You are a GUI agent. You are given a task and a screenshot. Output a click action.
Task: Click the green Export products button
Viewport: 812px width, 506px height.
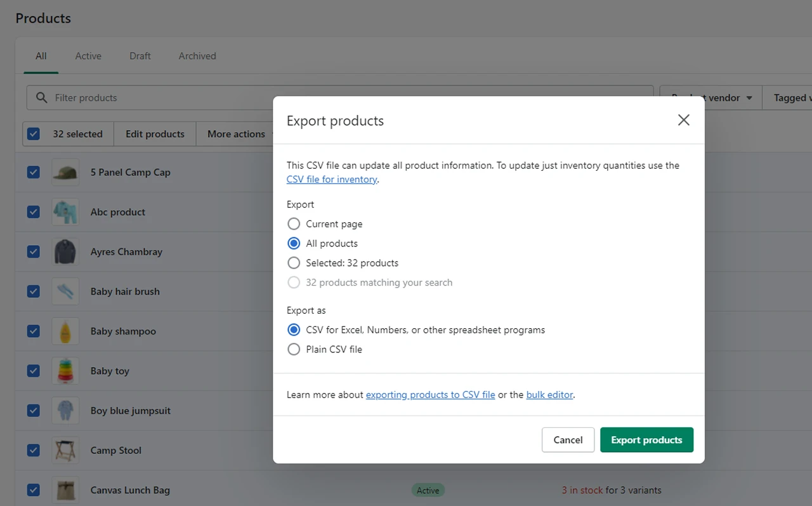click(x=646, y=440)
